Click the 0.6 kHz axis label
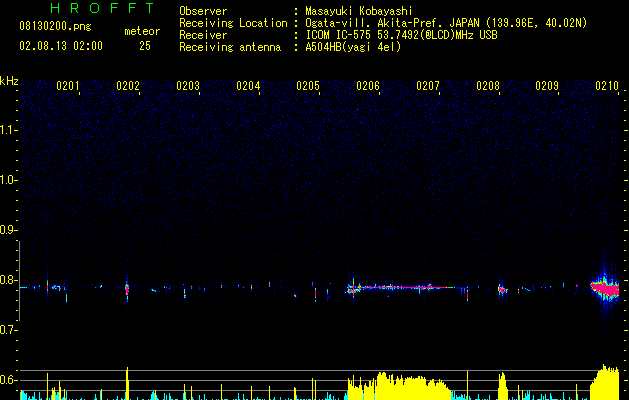This screenshot has height=400, width=629. point(7,380)
